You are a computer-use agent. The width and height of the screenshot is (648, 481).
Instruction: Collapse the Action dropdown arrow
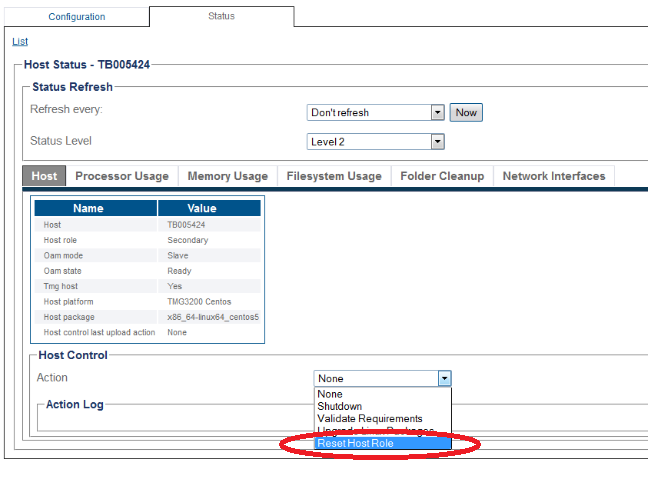point(444,378)
